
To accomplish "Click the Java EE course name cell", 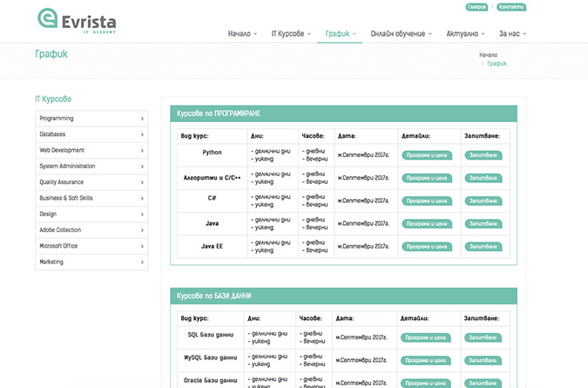I will [x=213, y=247].
